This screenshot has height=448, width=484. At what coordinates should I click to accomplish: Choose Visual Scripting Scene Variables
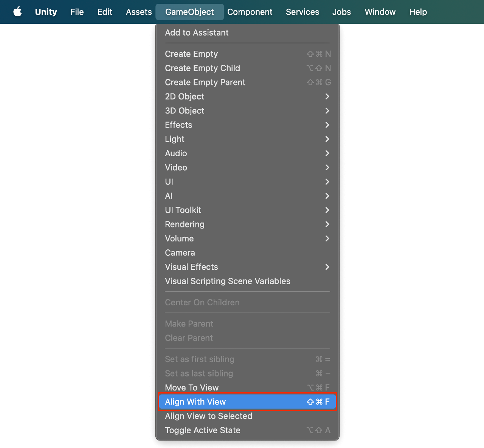pos(247,281)
